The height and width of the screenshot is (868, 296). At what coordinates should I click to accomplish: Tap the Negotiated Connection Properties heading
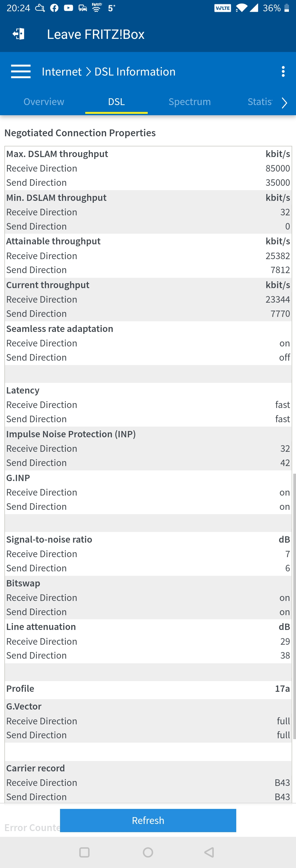(x=80, y=133)
